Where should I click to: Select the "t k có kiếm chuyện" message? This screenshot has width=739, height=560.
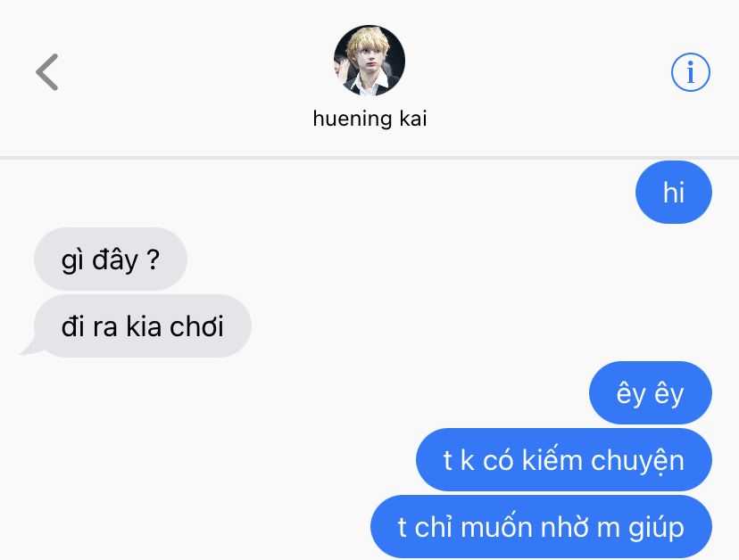click(x=564, y=459)
